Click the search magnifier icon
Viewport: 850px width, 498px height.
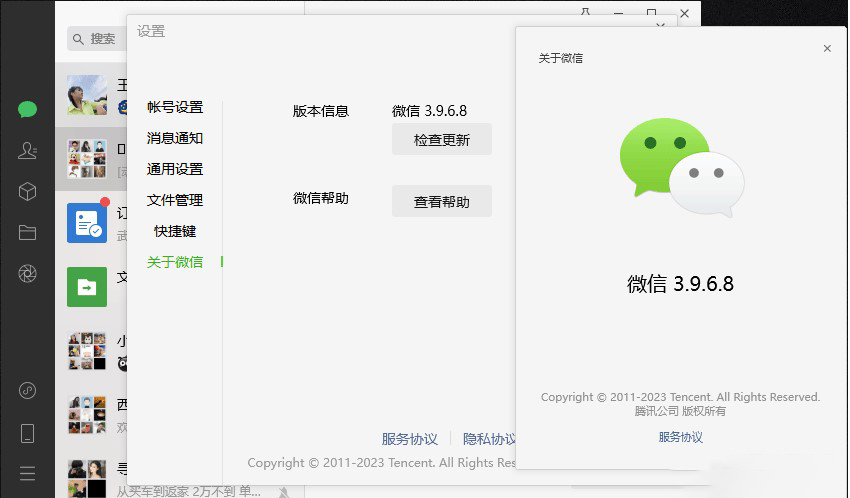click(x=78, y=39)
